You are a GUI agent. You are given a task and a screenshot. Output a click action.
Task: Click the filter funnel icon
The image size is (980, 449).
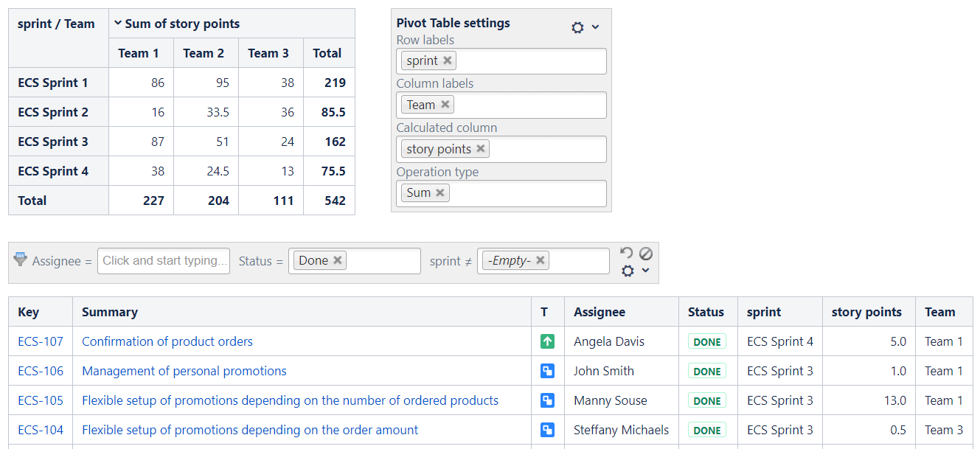click(x=21, y=260)
